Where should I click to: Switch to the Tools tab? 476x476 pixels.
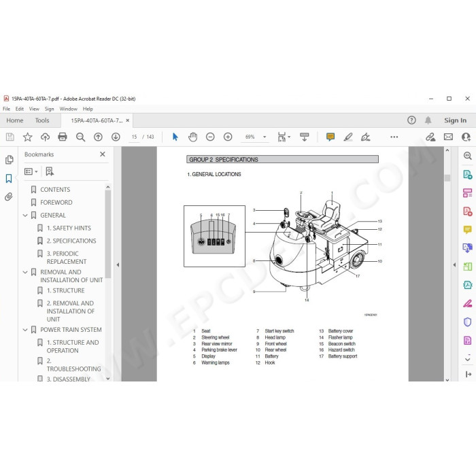[x=42, y=120]
